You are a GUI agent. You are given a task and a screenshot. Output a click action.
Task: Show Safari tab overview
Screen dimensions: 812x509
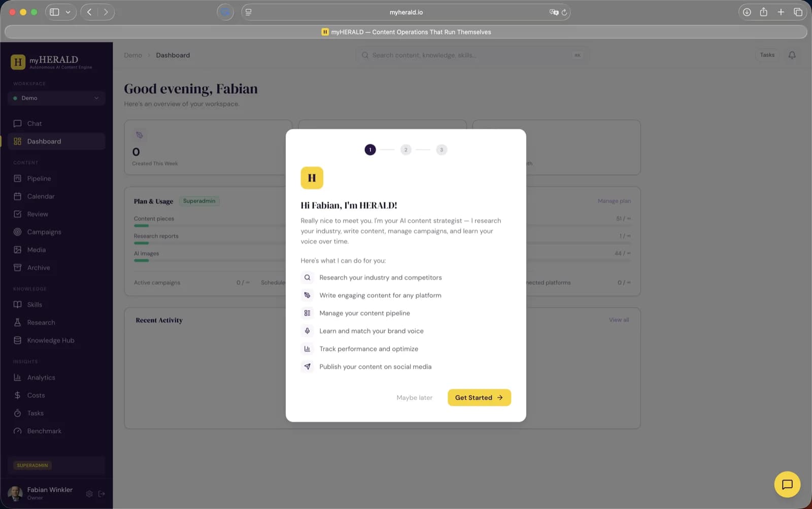[798, 12]
